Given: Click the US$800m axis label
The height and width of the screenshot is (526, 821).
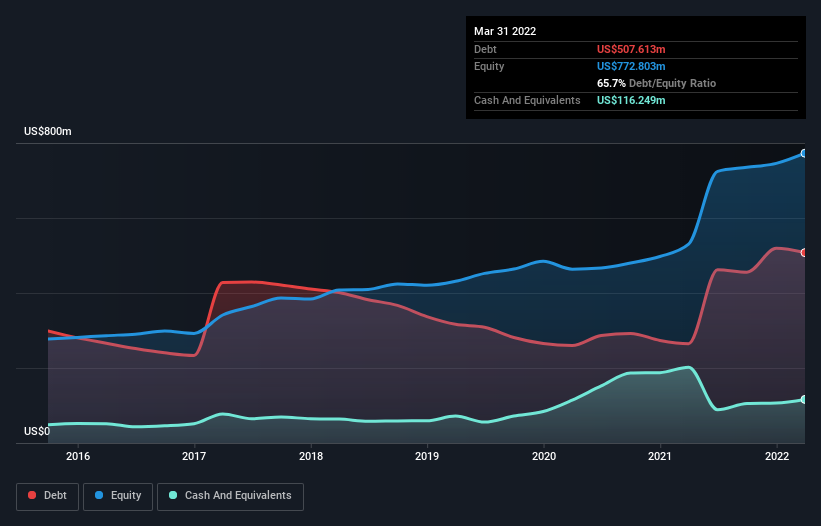Looking at the screenshot, I should (48, 131).
